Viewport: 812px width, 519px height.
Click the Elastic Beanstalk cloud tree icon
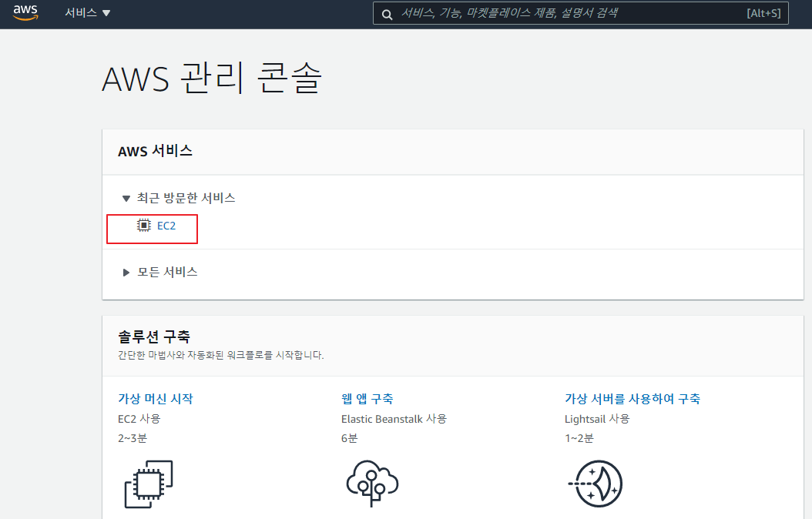[x=372, y=484]
